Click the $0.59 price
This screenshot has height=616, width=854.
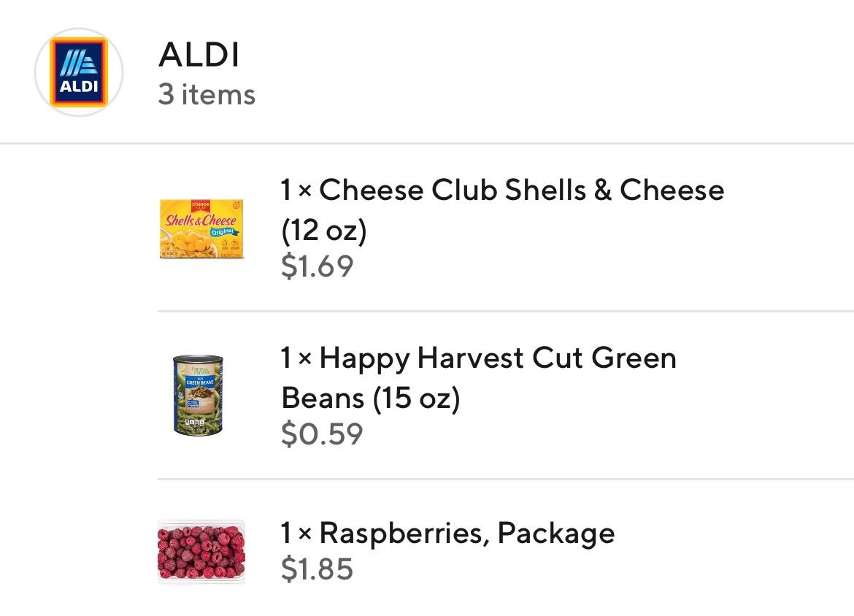(x=321, y=434)
